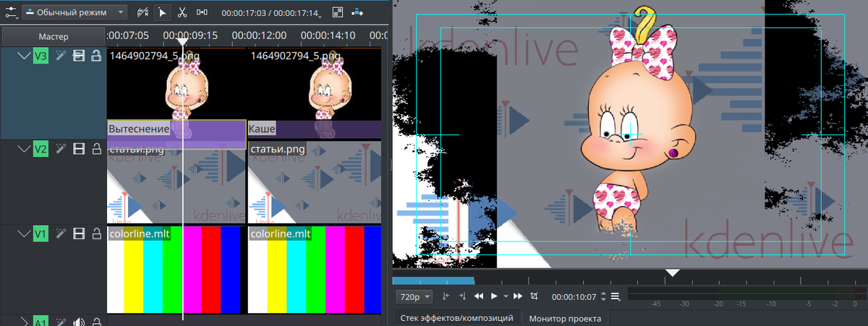
Task: Lock track V3
Action: point(95,56)
